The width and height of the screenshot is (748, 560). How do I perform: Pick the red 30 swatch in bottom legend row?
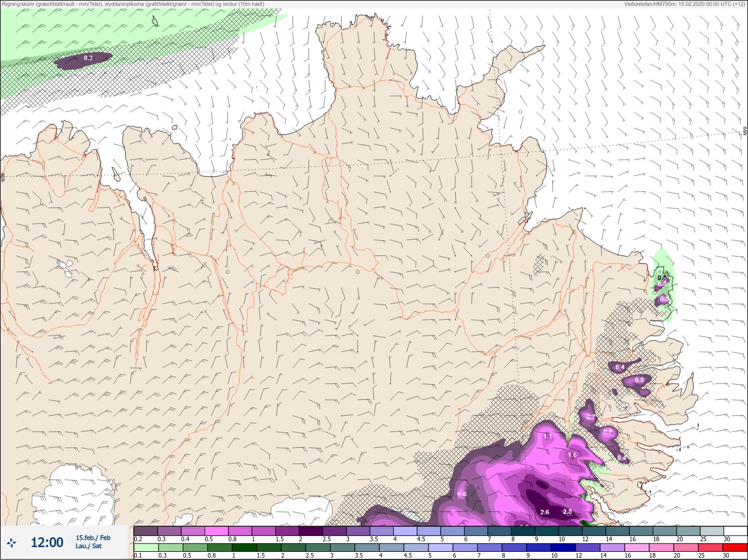click(x=735, y=548)
